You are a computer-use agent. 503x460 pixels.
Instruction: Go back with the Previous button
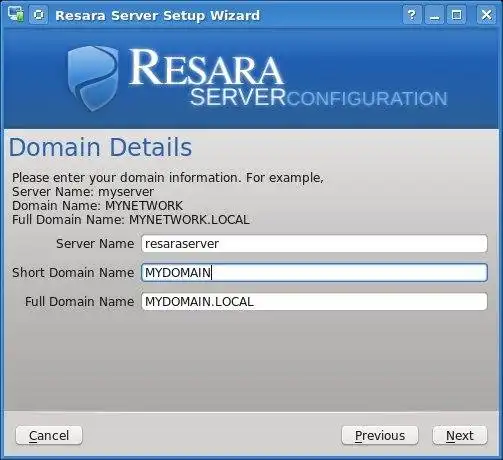[380, 435]
